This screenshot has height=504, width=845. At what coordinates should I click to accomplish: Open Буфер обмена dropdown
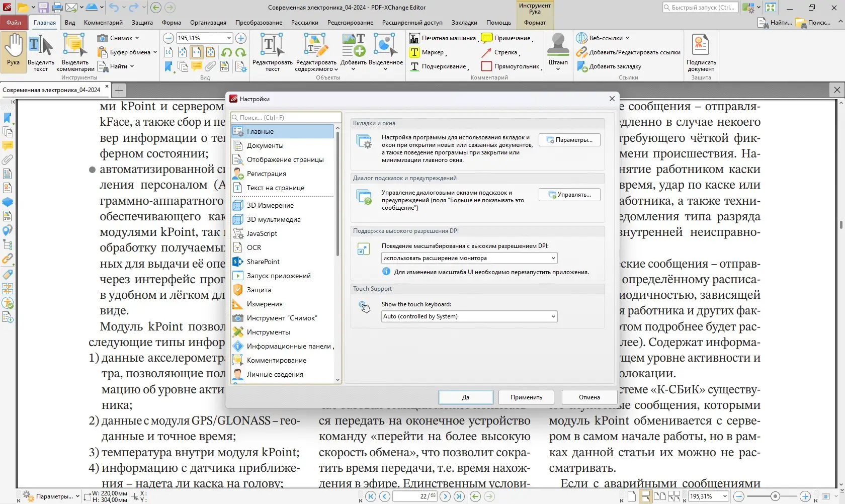pyautogui.click(x=127, y=52)
